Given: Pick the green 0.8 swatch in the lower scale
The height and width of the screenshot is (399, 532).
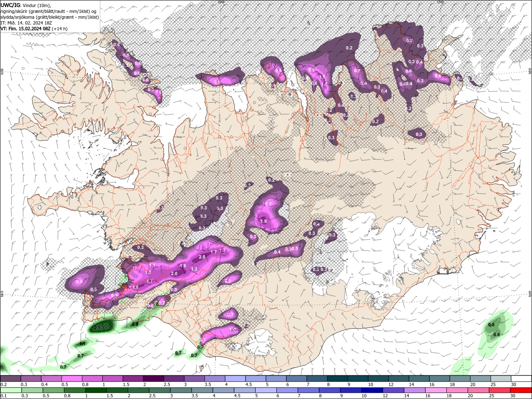Looking at the screenshot, I should (x=74, y=390).
